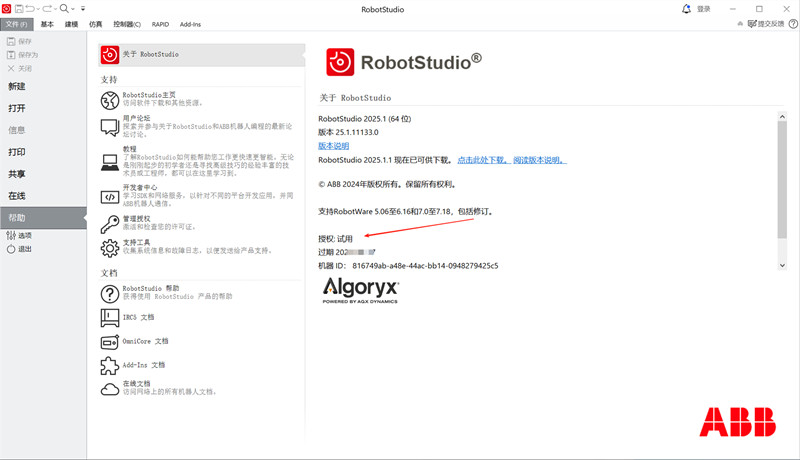Switch to the 基本 ribbon tab
Image resolution: width=800 pixels, height=460 pixels.
click(47, 24)
